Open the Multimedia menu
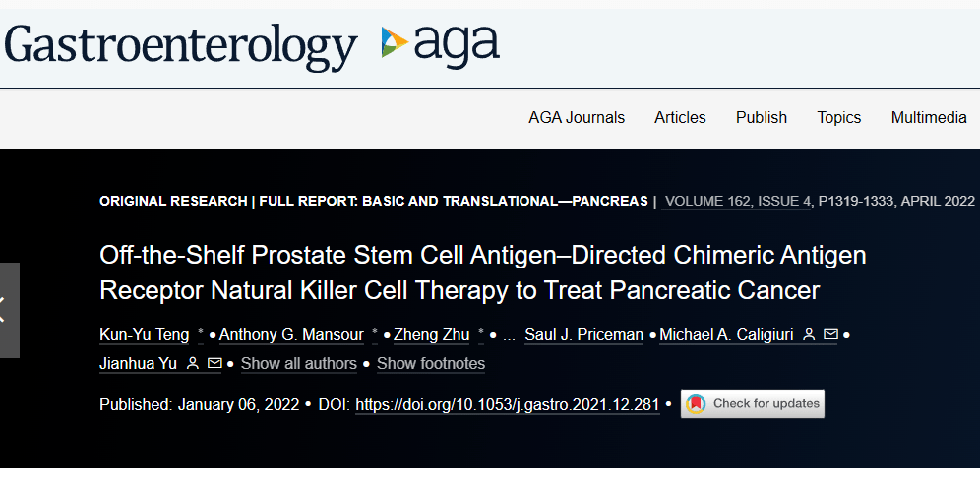This screenshot has width=980, height=477. click(929, 117)
